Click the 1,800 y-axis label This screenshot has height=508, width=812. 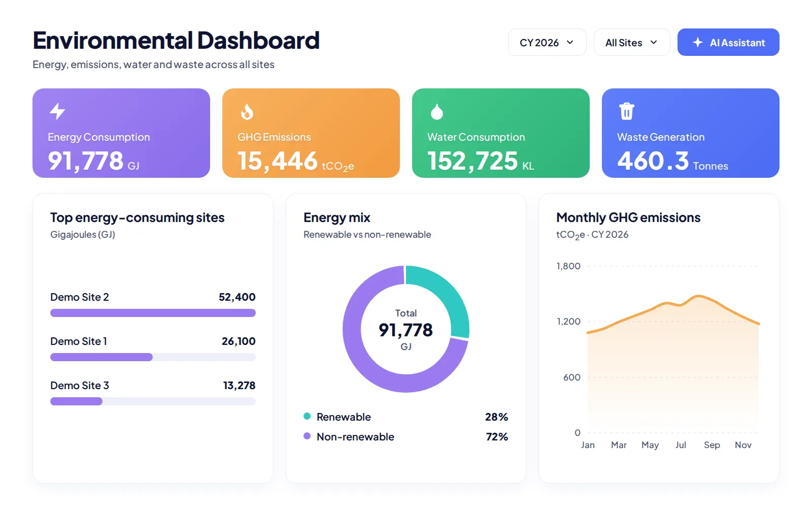[x=568, y=266]
